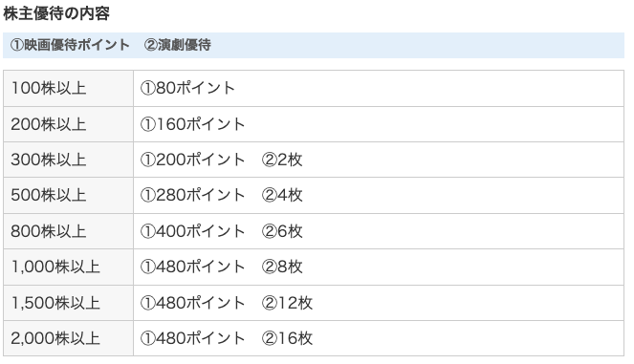Click the ①200ポイント text
This screenshot has width=634, height=364.
coord(192,160)
